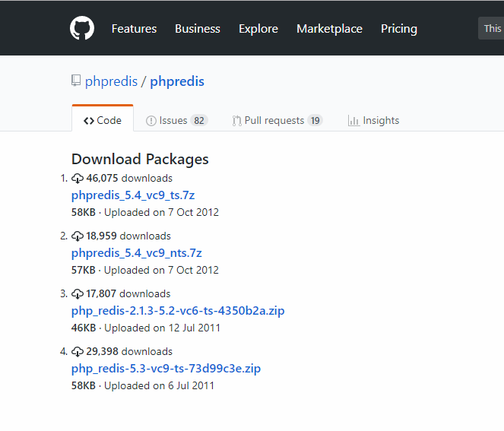Navigate to Marketplace

click(329, 29)
